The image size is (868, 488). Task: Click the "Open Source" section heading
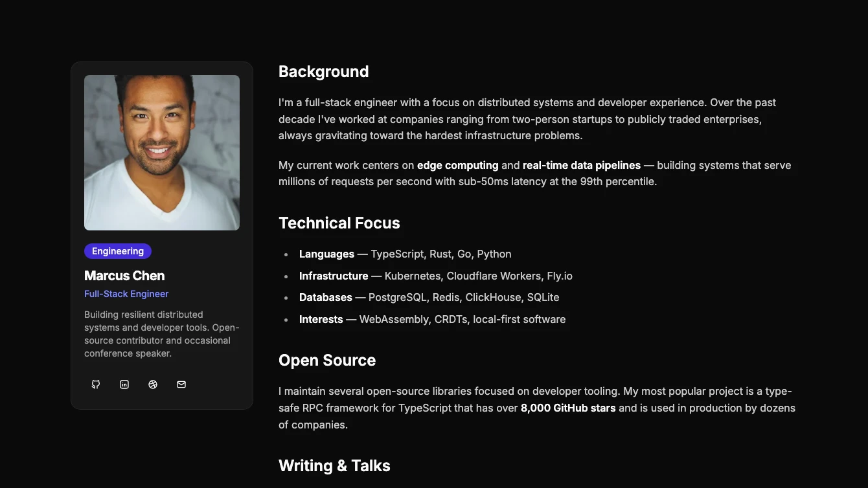coord(327,360)
